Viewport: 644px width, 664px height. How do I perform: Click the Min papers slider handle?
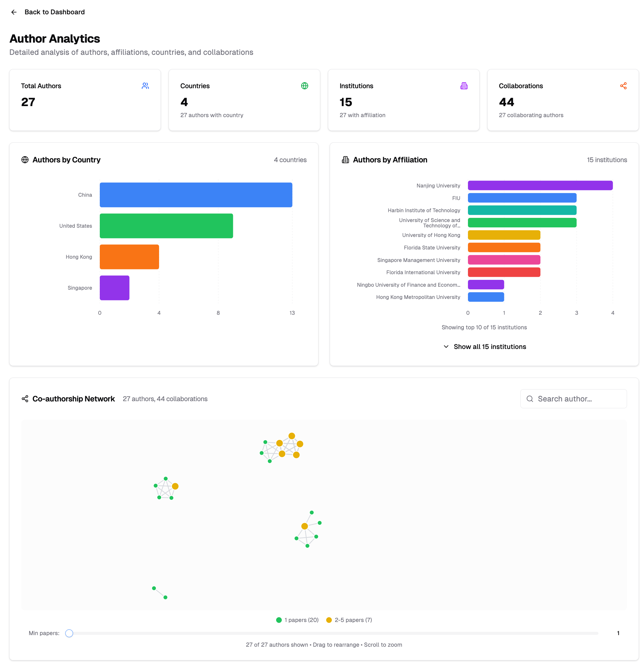(x=69, y=633)
